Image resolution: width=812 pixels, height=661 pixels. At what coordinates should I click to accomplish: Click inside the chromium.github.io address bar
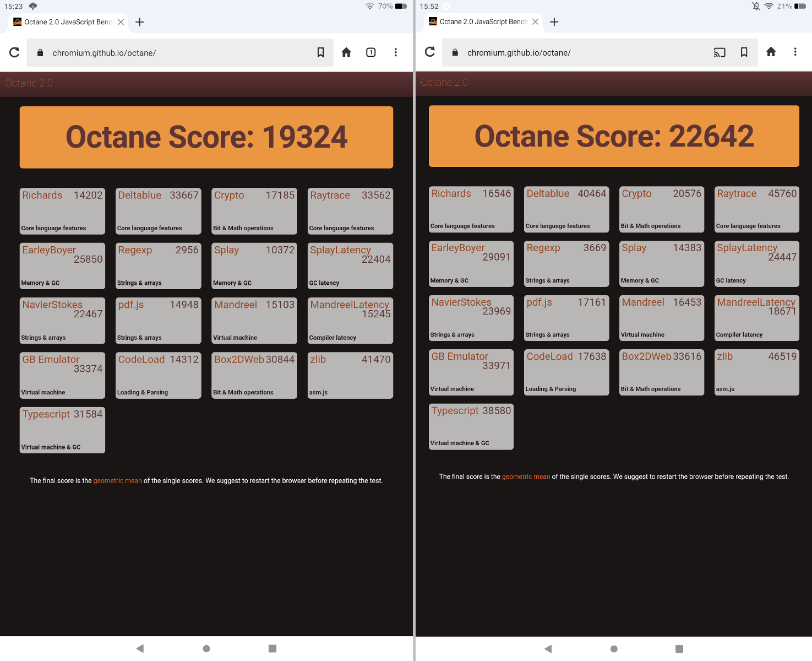point(165,52)
